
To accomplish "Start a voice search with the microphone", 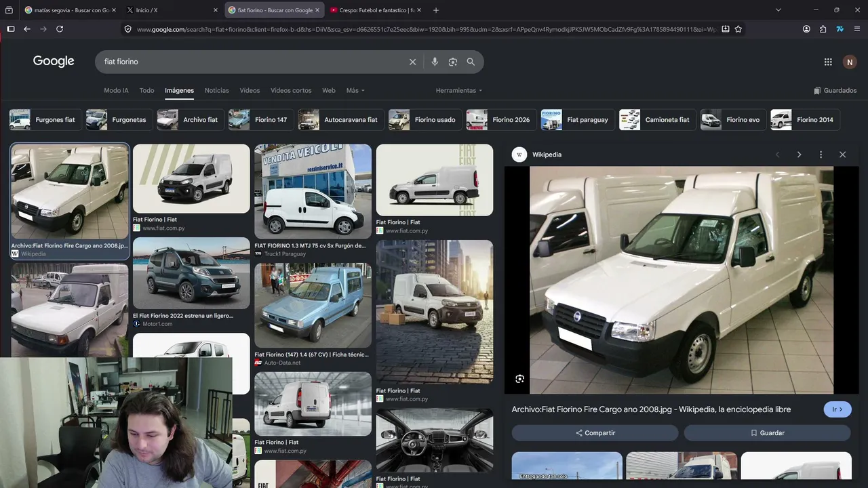I will pyautogui.click(x=435, y=62).
